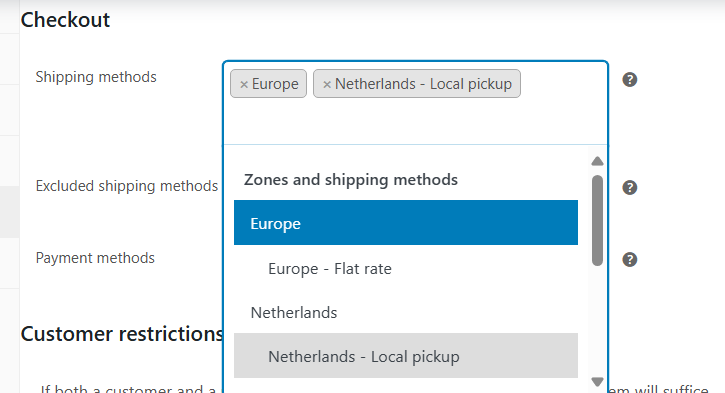The width and height of the screenshot is (725, 393).
Task: Remove the Netherlands - Local pickup tag
Action: (326, 84)
